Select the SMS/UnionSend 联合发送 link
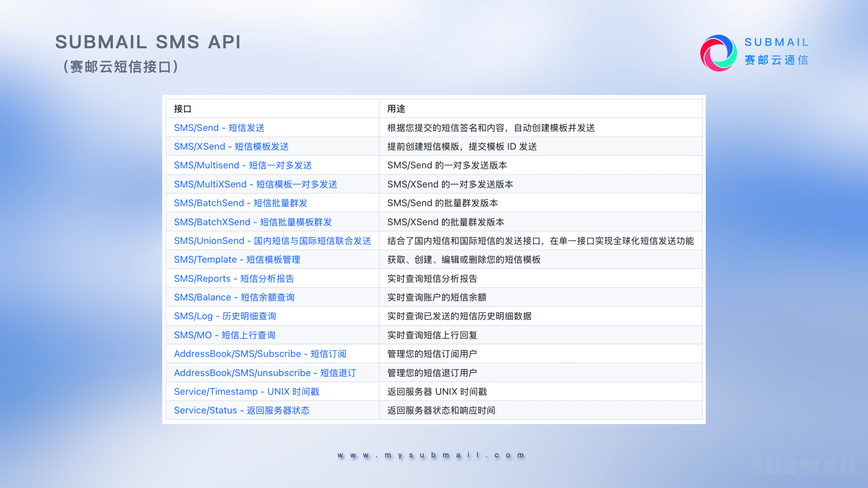This screenshot has width=868, height=488. tap(272, 241)
